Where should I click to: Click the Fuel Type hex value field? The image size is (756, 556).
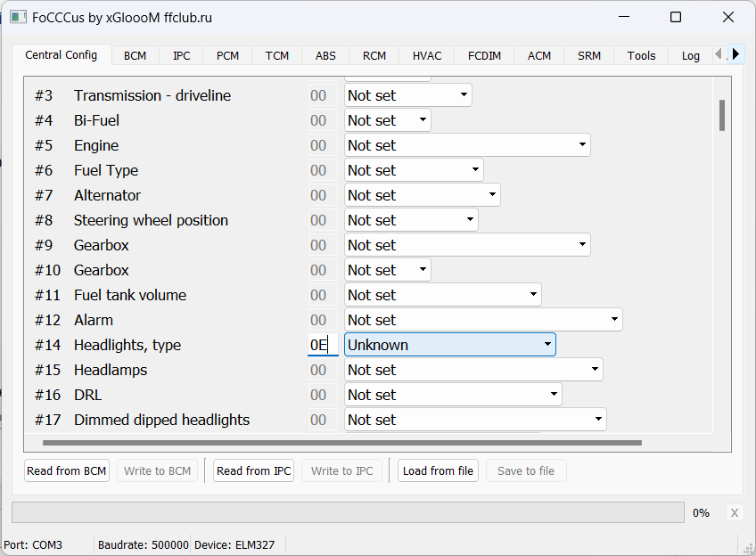click(x=323, y=170)
